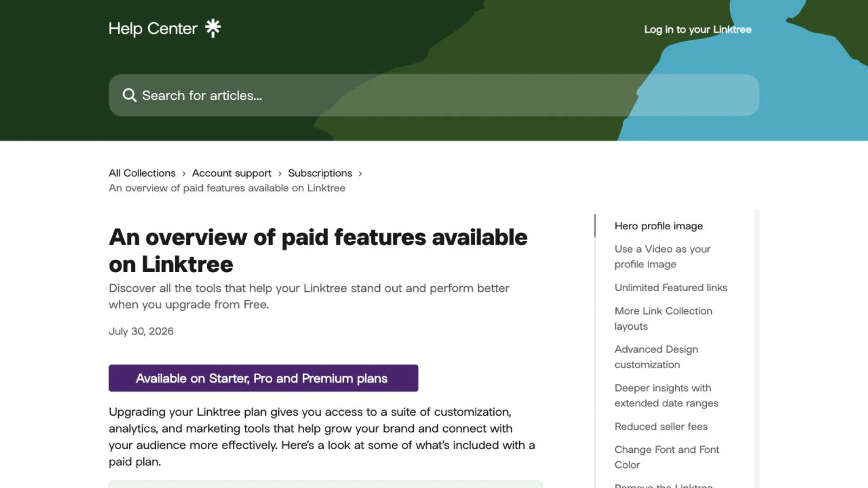The height and width of the screenshot is (488, 868).
Task: Click the Available on Starter, Pro and Premium banner
Action: point(263,378)
